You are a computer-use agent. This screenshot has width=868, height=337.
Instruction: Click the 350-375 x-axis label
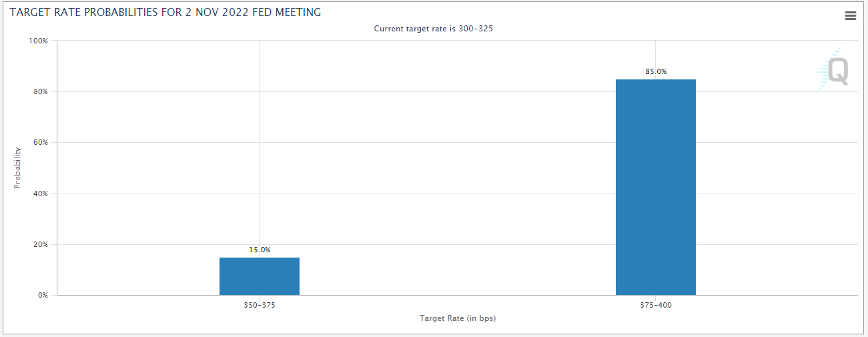[260, 305]
